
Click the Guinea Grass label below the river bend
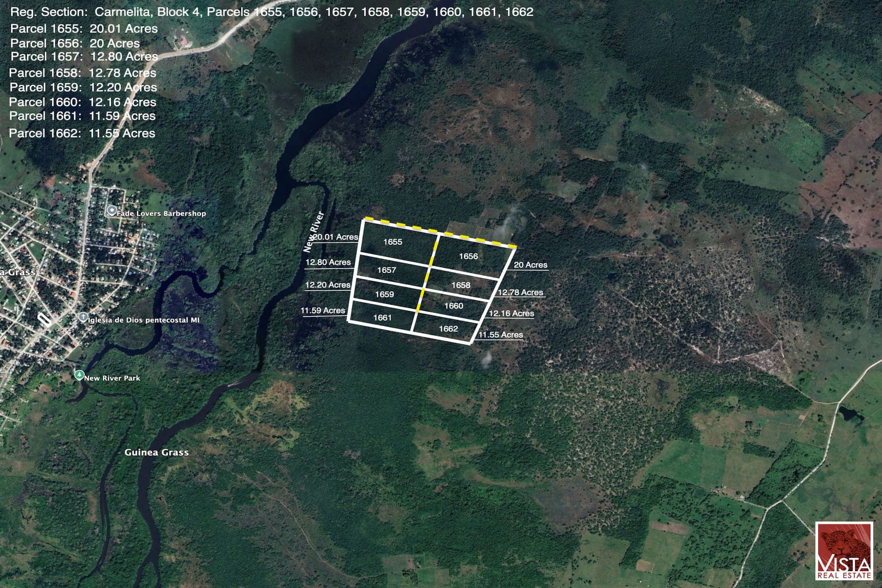tap(156, 452)
